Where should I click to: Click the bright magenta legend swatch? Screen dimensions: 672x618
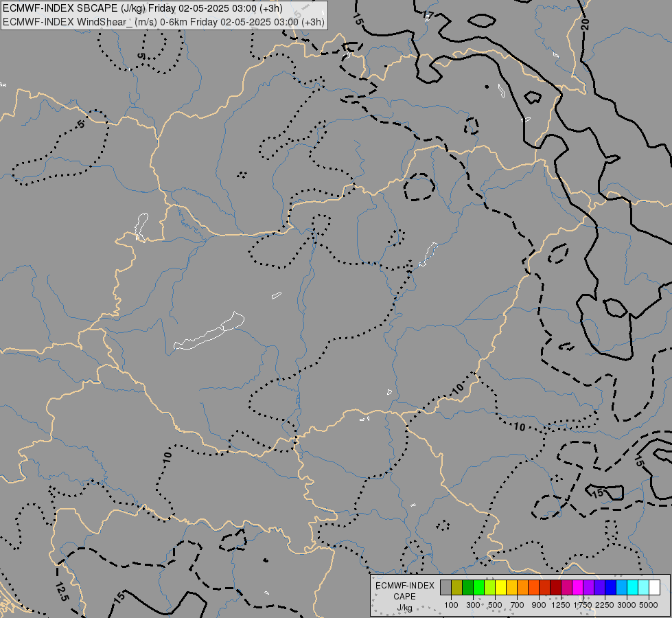tap(578, 587)
